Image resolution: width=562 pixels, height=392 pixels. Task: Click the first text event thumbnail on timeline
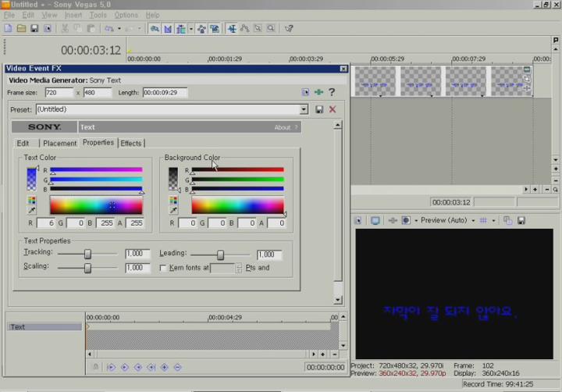(375, 81)
